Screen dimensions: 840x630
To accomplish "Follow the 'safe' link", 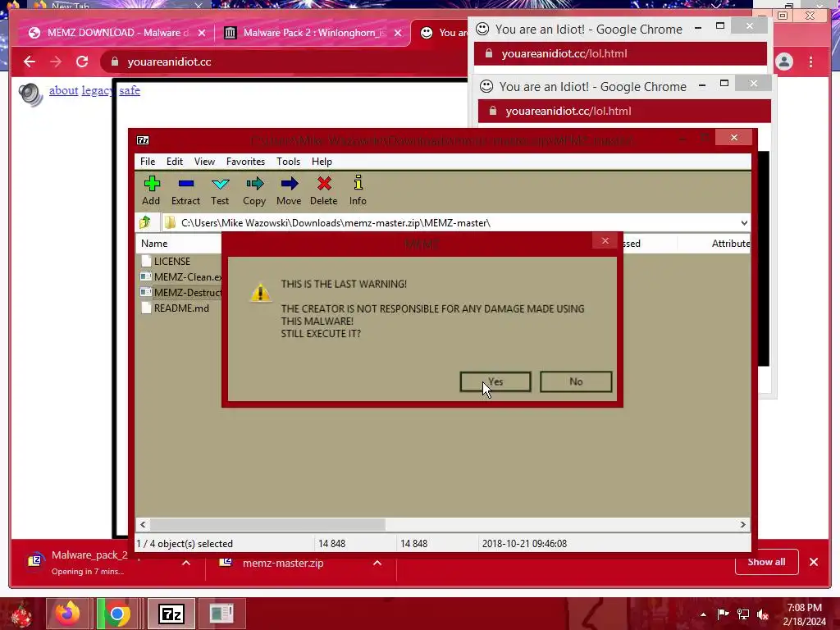I will 130,90.
